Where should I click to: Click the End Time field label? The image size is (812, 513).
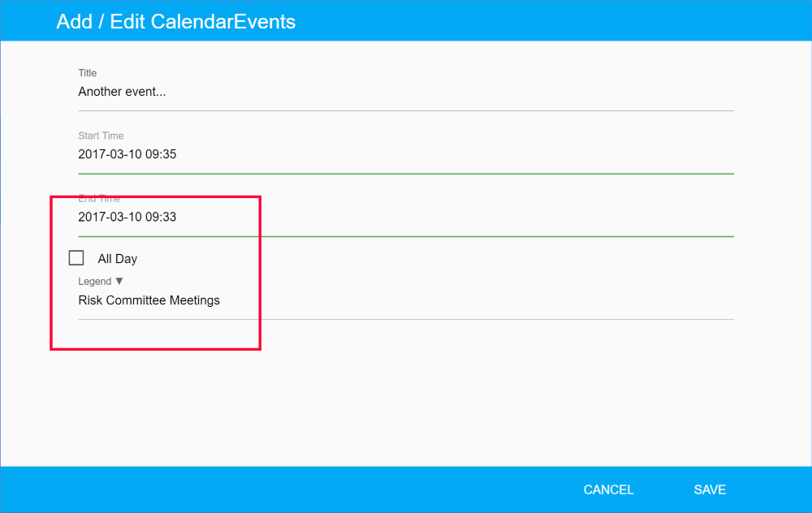tap(99, 198)
